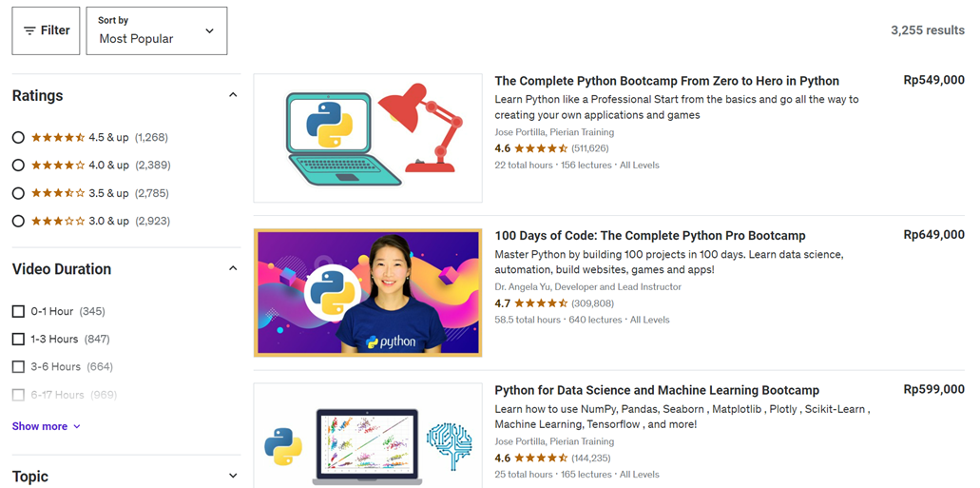The image size is (980, 488).
Task: Choose the 3.5 & up rating filter
Action: click(18, 193)
